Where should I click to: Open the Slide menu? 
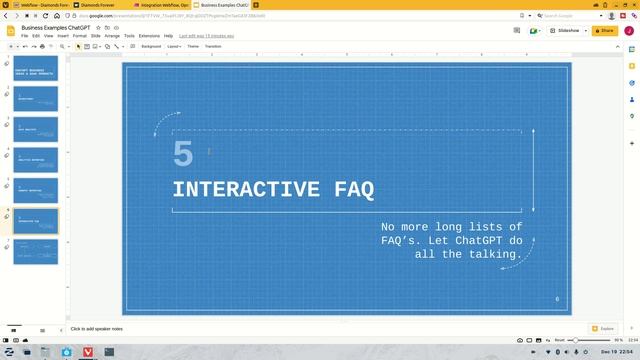point(96,36)
